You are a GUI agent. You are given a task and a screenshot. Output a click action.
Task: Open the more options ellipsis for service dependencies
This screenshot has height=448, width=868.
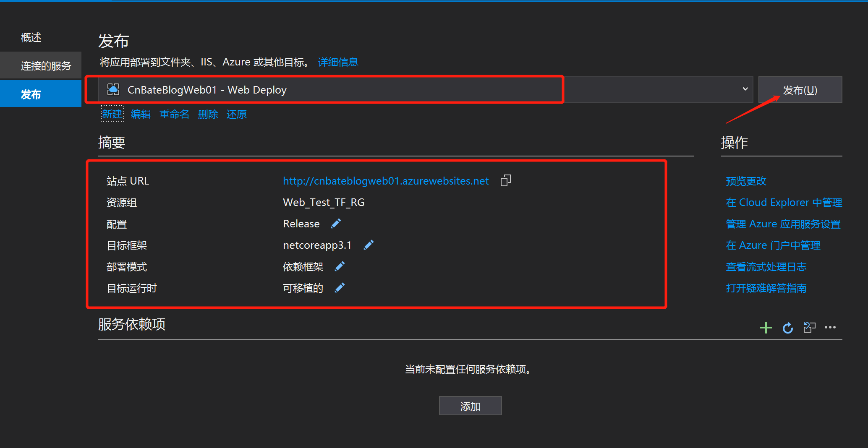[830, 327]
